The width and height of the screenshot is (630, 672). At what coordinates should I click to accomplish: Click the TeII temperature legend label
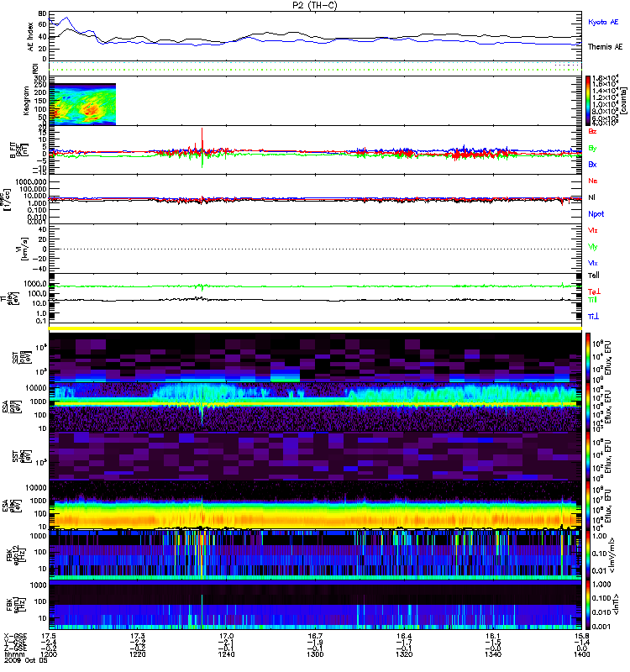593,274
